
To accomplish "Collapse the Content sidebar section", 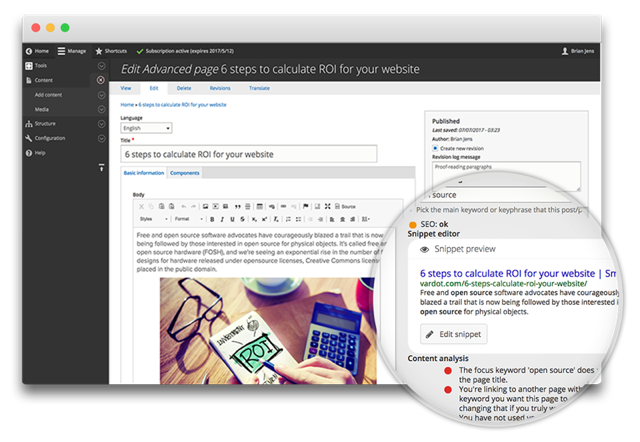I will tap(101, 80).
